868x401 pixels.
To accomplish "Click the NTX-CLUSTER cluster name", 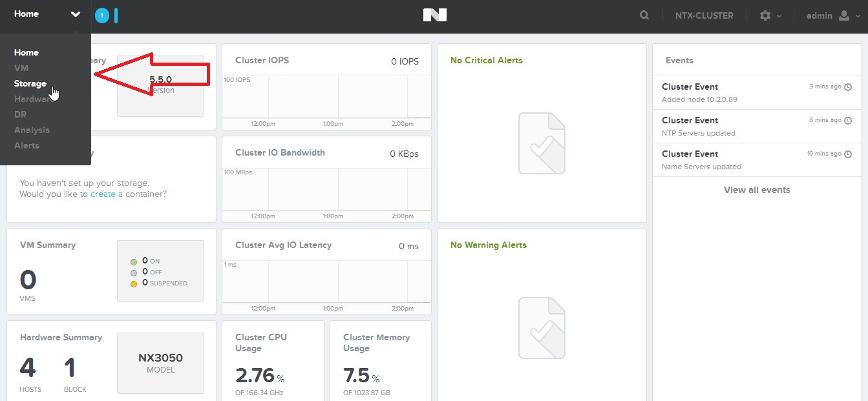I will 704,15.
